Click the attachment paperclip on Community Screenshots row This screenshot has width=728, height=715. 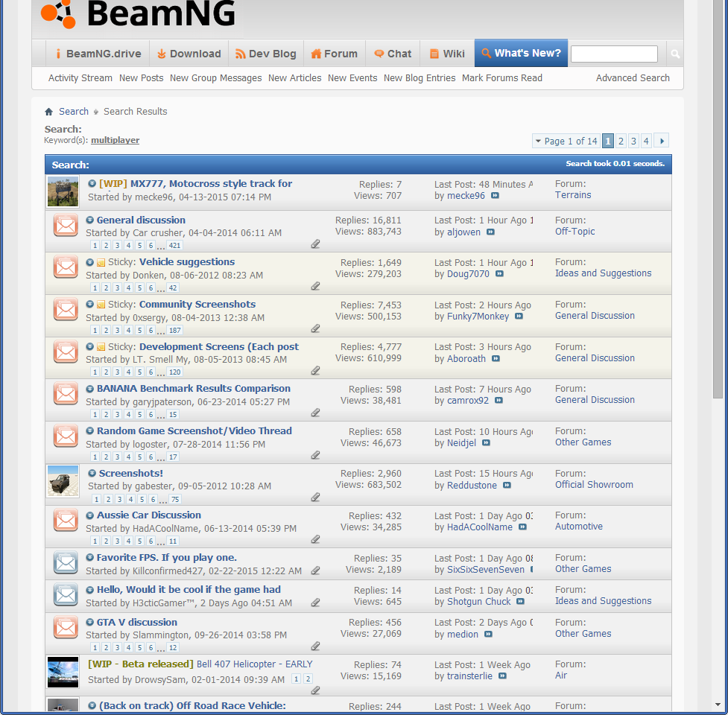(x=315, y=328)
